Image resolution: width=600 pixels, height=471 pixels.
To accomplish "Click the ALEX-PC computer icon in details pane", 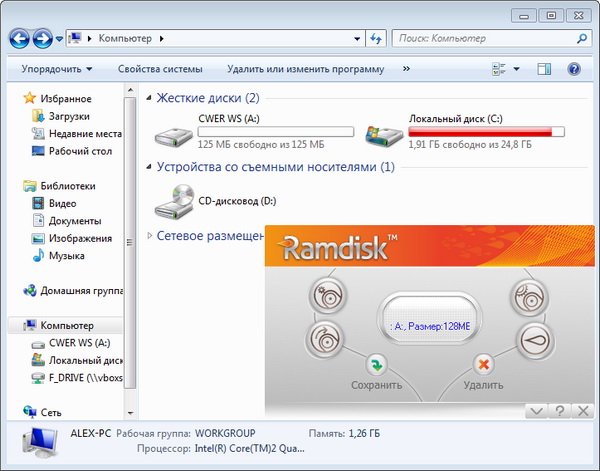I will 41,443.
